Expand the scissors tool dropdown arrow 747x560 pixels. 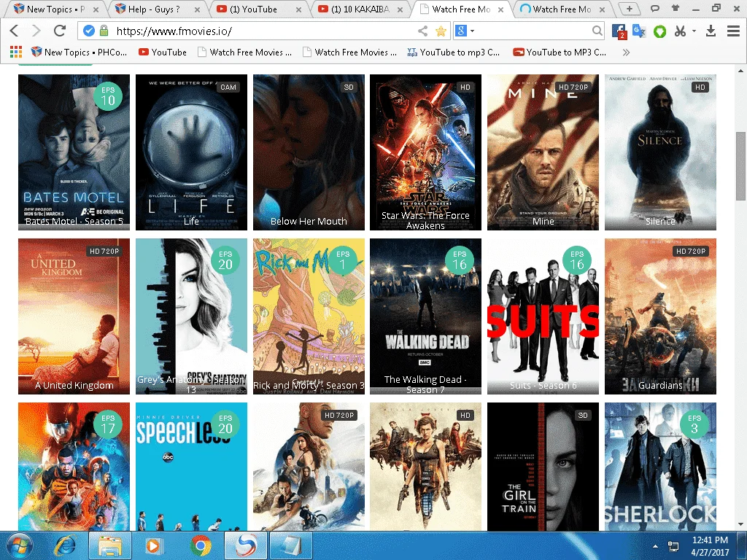[x=694, y=31]
